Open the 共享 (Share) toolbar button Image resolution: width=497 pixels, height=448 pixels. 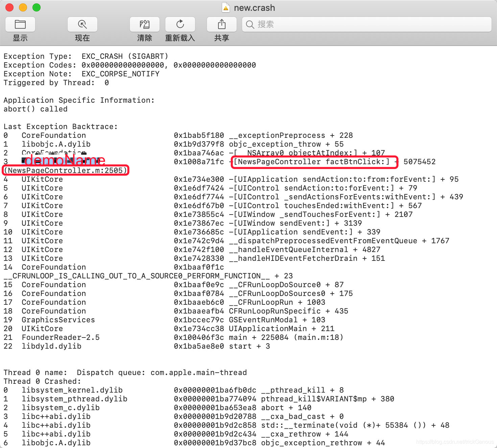pos(222,24)
